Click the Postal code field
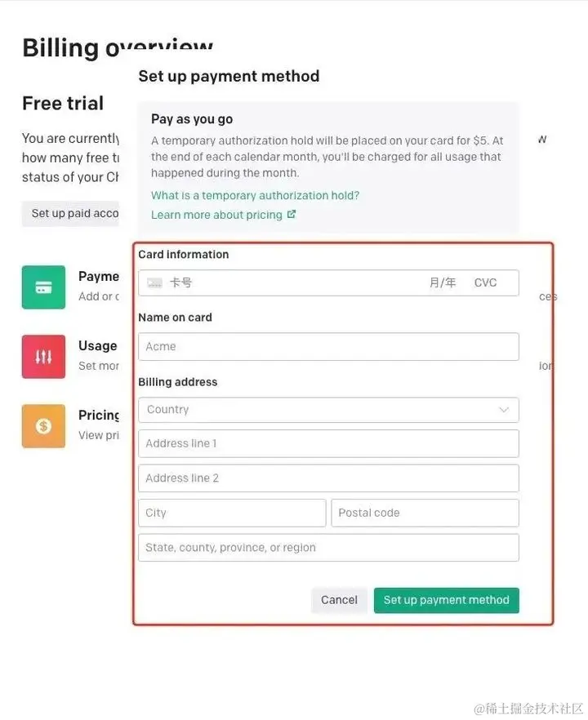Image resolution: width=588 pixels, height=720 pixels. [x=425, y=513]
